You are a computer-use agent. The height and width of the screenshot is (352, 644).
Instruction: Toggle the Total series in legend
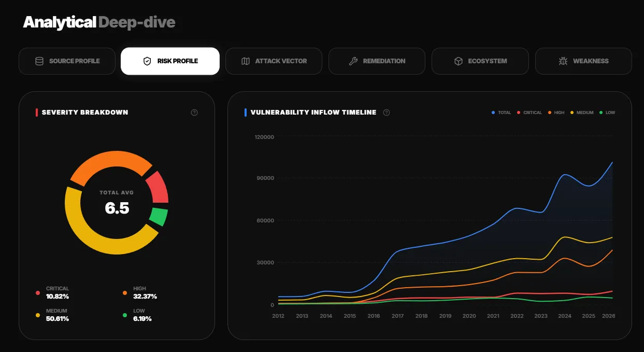501,112
